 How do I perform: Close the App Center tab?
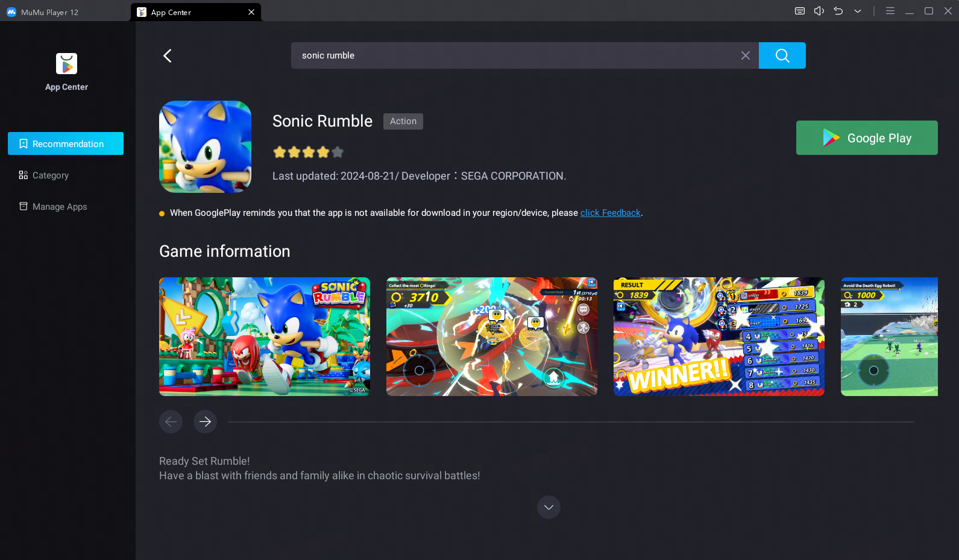251,12
